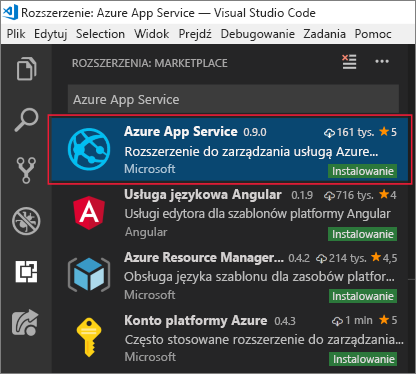Open the Zadania menu
This screenshot has height=374, width=416.
click(x=324, y=34)
